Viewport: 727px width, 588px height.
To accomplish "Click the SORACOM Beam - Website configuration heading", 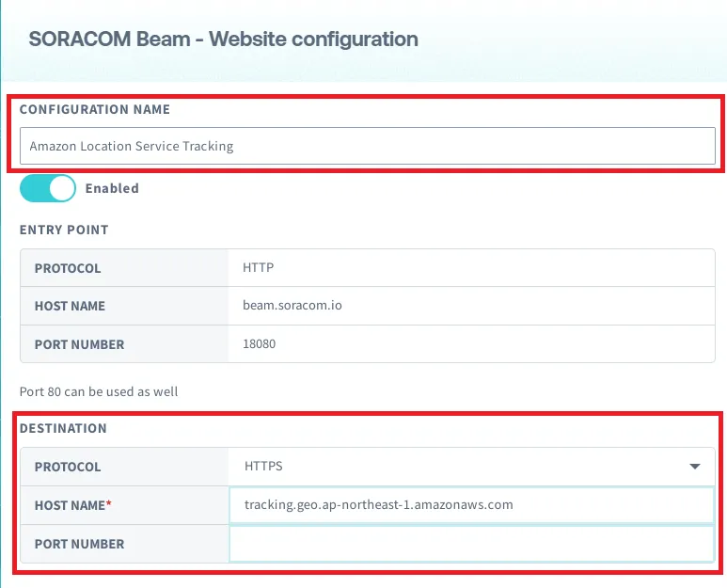I will (x=224, y=39).
